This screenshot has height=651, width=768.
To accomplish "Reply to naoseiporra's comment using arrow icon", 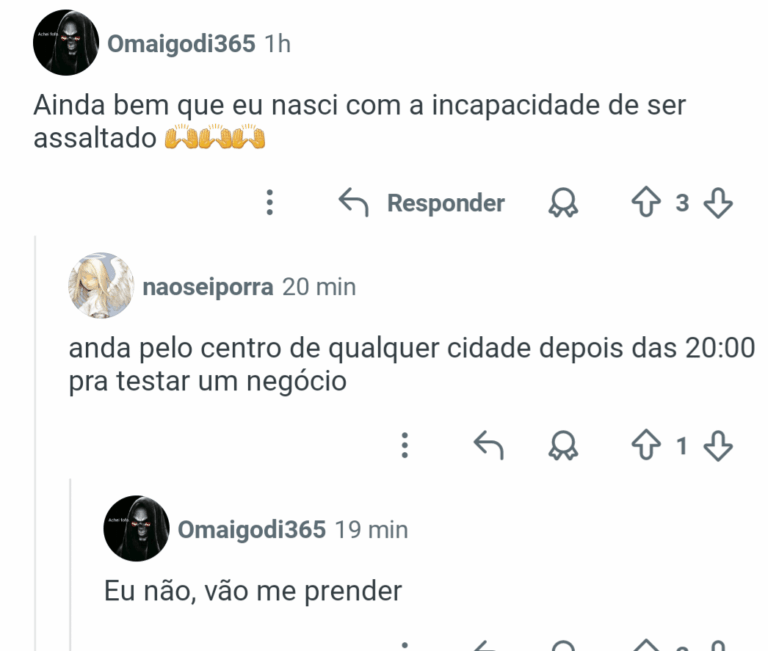I will [x=487, y=445].
